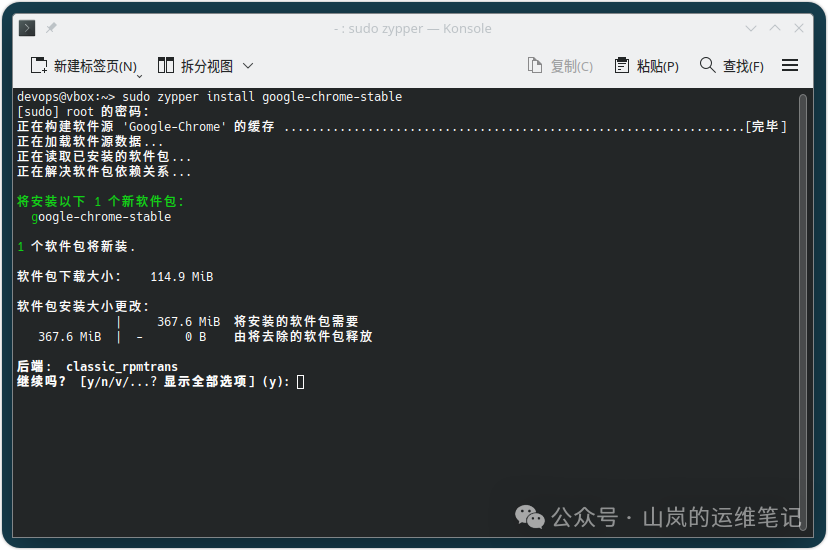Expand the 新建标签页 dropdown arrow
Viewport: 828px width, 550px height.
coord(139,77)
